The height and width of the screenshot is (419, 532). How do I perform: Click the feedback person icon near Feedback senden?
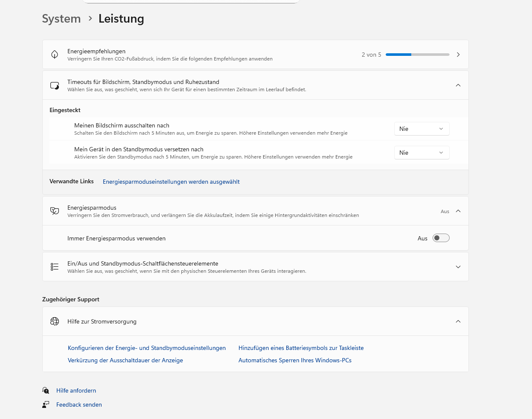(46, 405)
